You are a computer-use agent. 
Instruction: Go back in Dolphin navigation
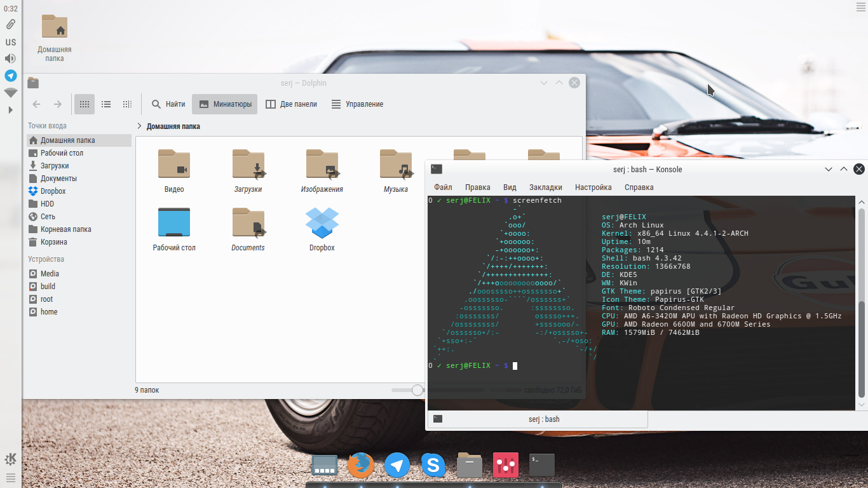coord(36,104)
